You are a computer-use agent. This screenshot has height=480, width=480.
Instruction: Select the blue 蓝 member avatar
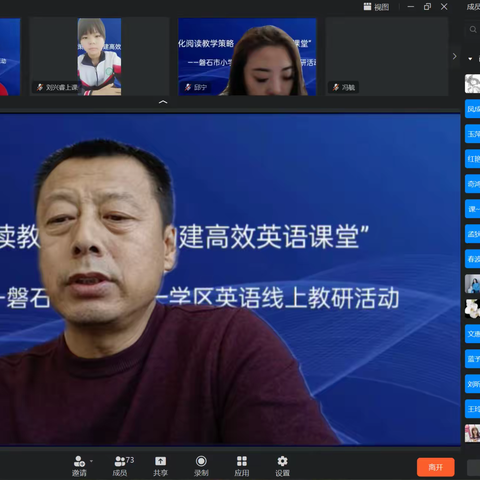(472, 359)
